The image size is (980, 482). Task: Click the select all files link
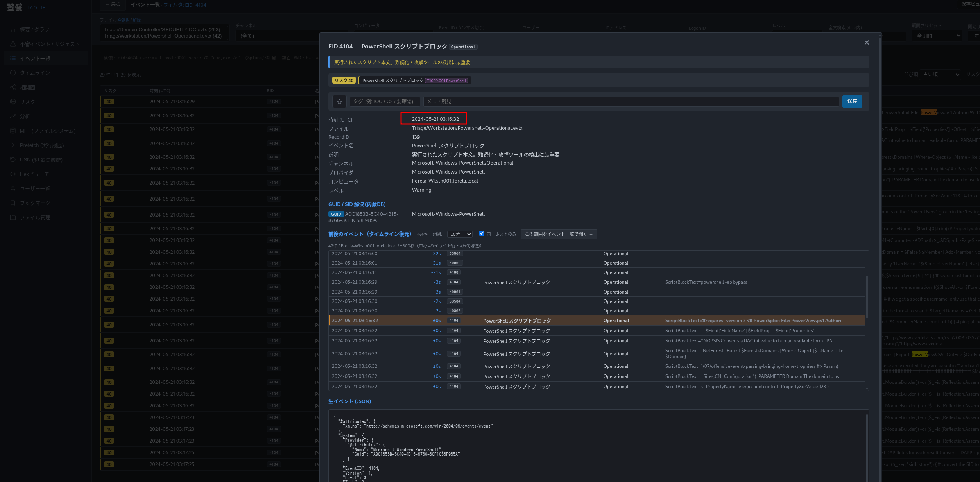[124, 20]
